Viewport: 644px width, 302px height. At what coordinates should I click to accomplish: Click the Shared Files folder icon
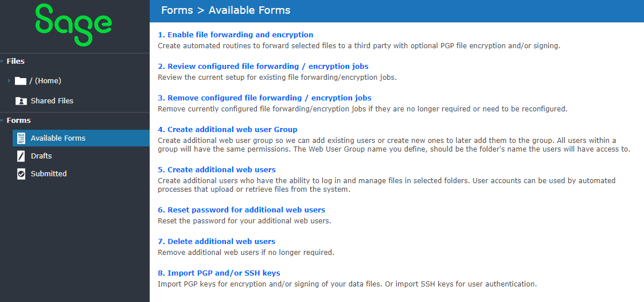21,101
